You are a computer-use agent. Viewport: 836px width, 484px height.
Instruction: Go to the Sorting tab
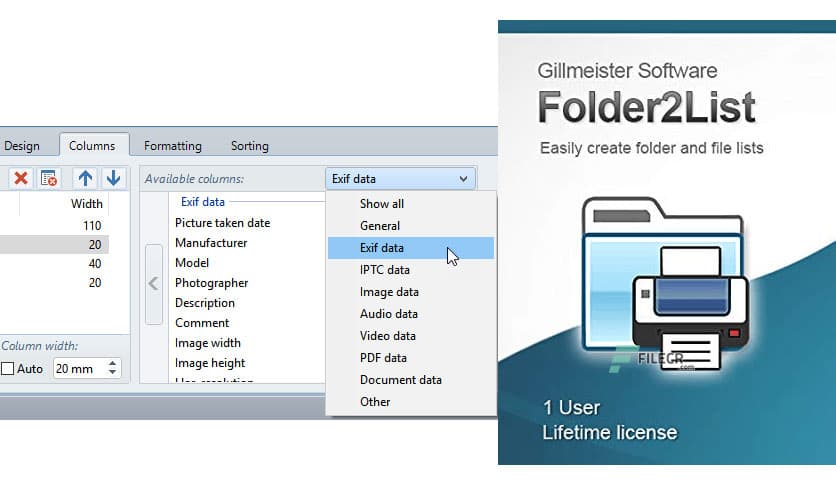pos(250,146)
